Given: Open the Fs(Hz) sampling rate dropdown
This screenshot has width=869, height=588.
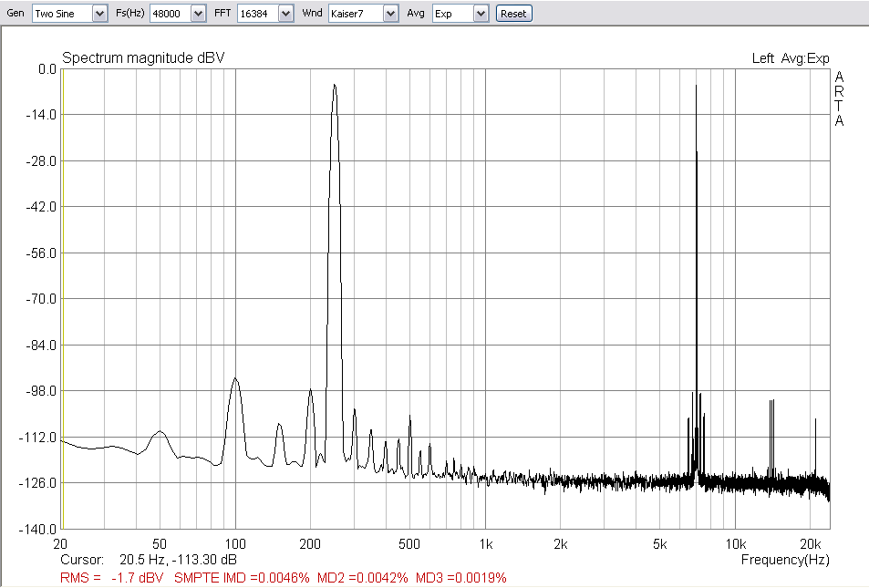Looking at the screenshot, I should [x=199, y=14].
